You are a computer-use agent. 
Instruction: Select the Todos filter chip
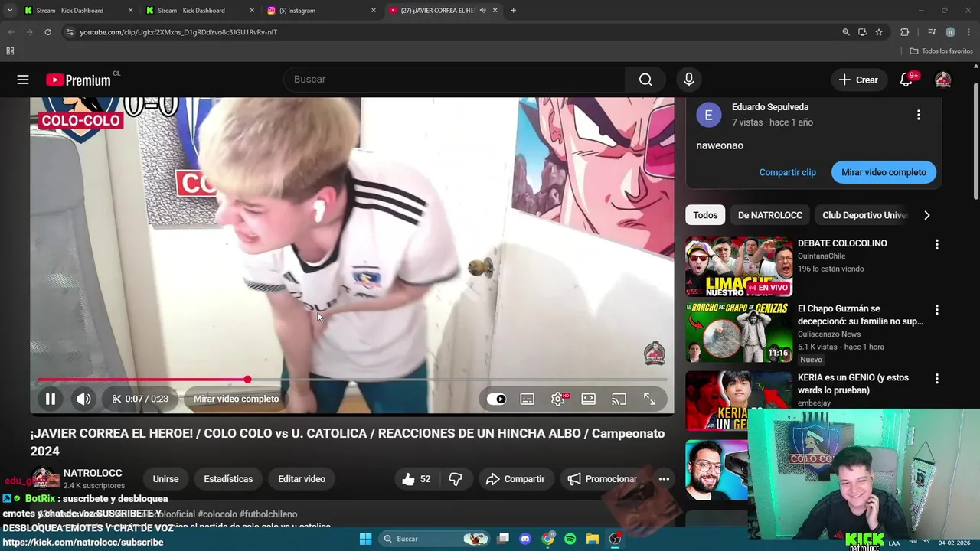705,215
